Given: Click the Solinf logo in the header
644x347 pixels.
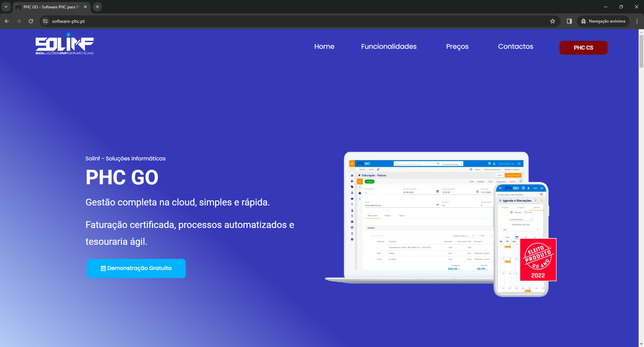Looking at the screenshot, I should click(x=65, y=44).
